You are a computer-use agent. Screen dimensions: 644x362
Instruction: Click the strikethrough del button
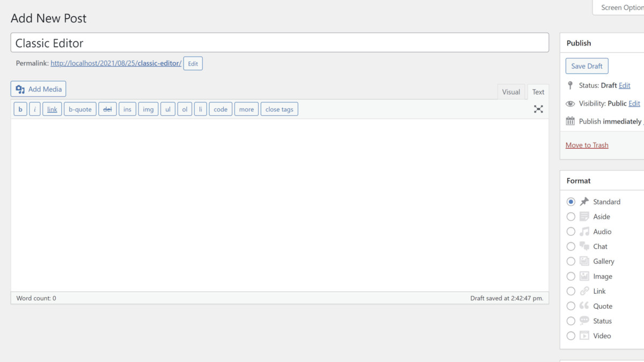click(x=107, y=109)
